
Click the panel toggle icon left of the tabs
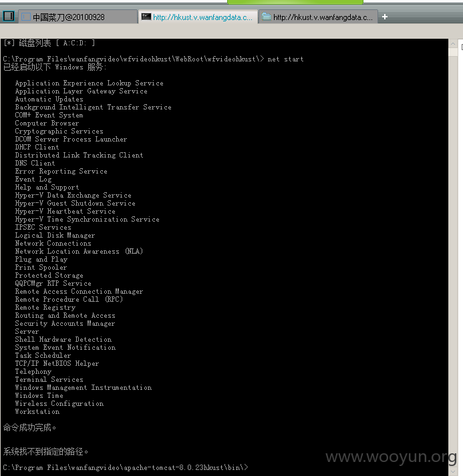click(x=9, y=16)
